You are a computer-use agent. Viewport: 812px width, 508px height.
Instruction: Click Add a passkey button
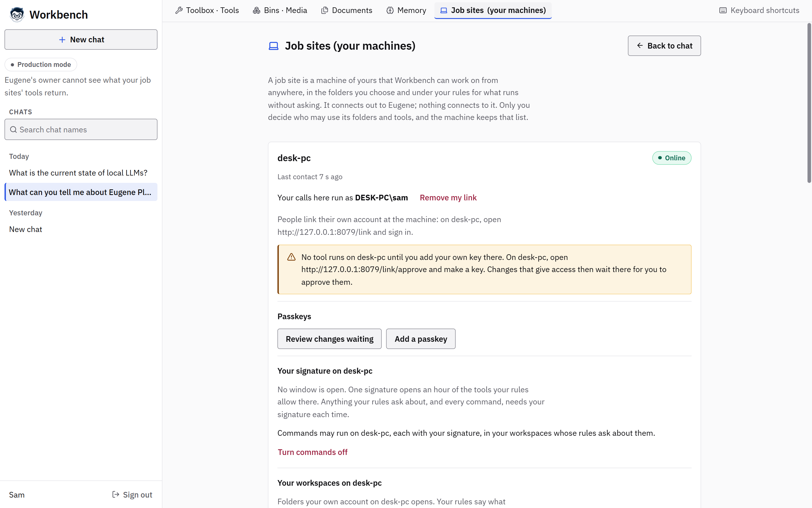(x=420, y=339)
